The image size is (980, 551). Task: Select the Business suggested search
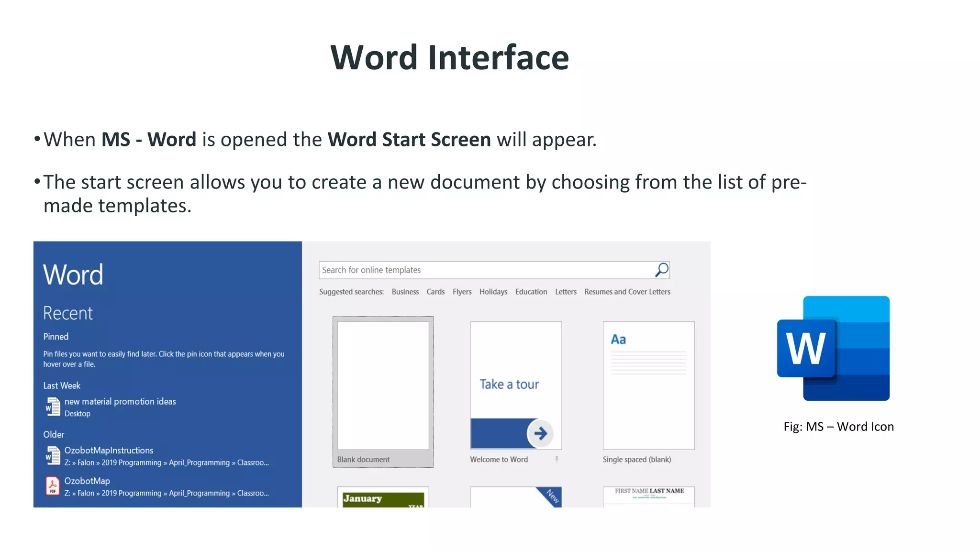point(405,292)
